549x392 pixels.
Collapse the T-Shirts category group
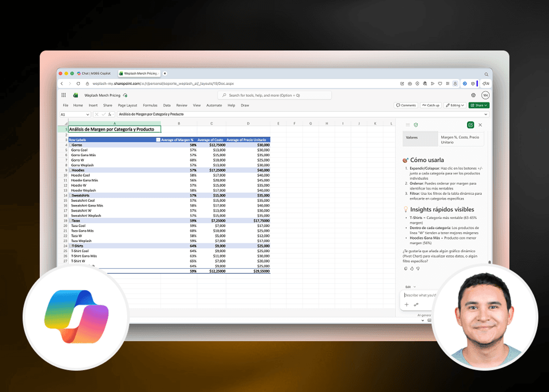[70, 246]
